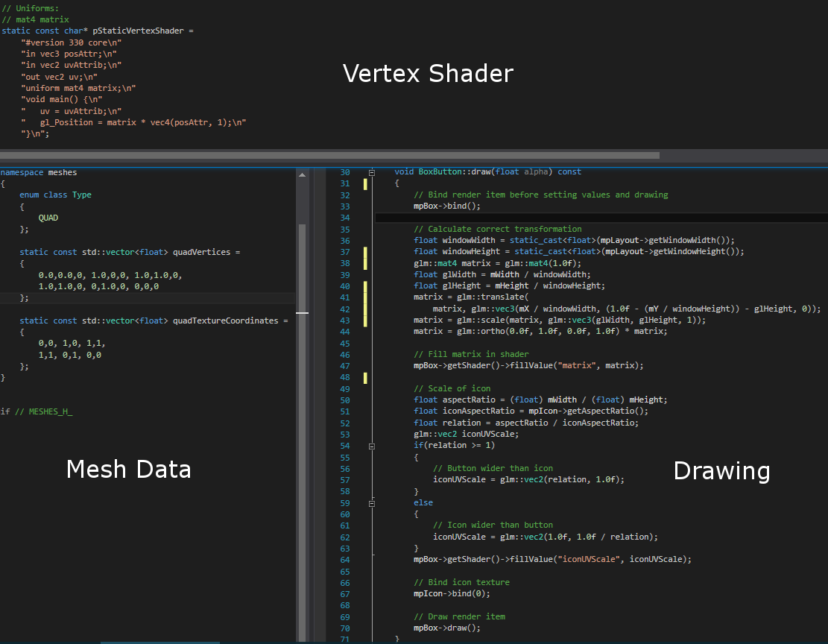
Task: Collapse the else block at line 59
Action: (x=371, y=503)
